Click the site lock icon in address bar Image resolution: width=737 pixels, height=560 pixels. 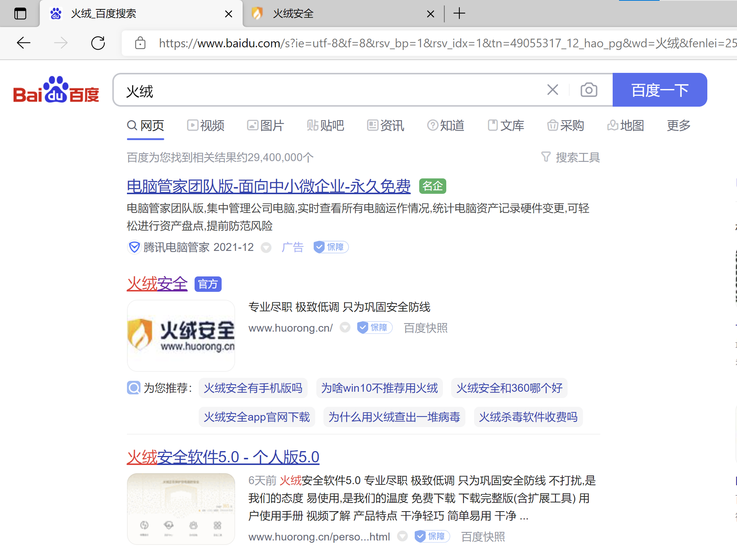(x=140, y=43)
